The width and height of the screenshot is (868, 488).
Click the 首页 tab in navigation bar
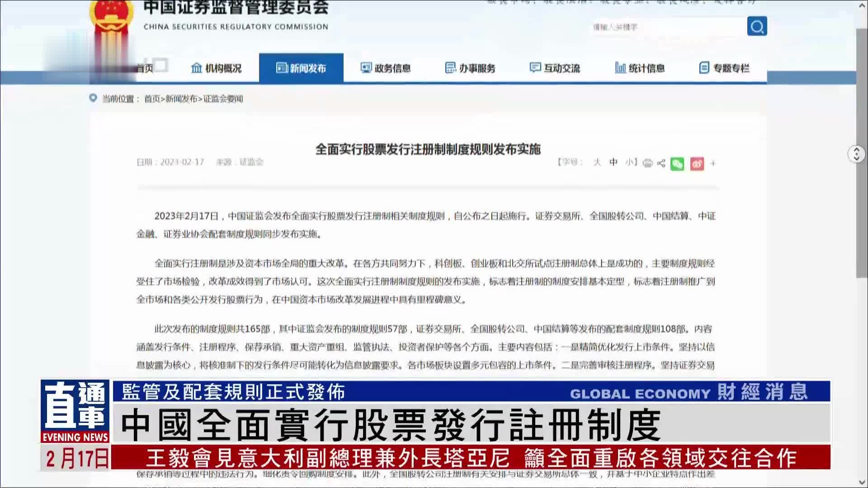point(145,68)
